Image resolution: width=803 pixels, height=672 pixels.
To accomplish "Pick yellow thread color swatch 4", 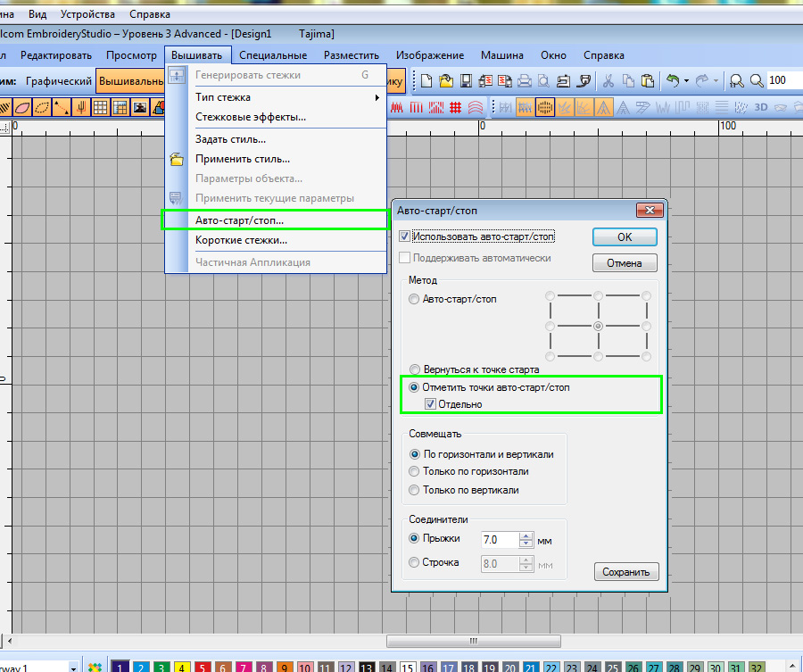I will 181,667.
